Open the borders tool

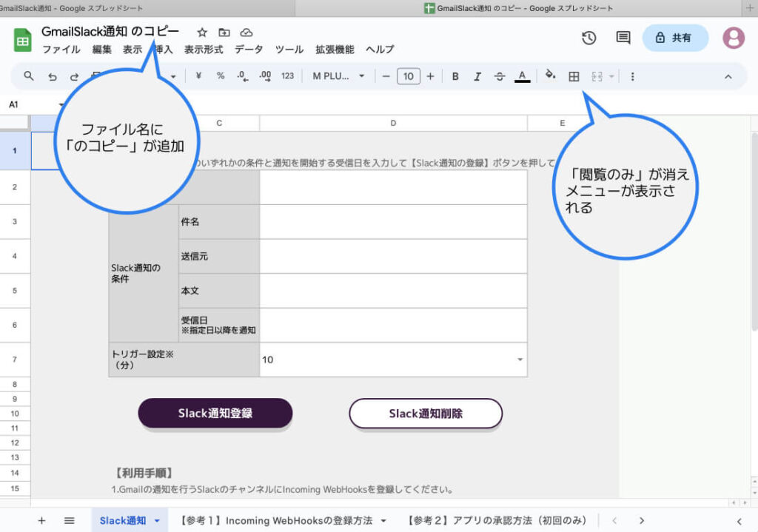coord(574,76)
